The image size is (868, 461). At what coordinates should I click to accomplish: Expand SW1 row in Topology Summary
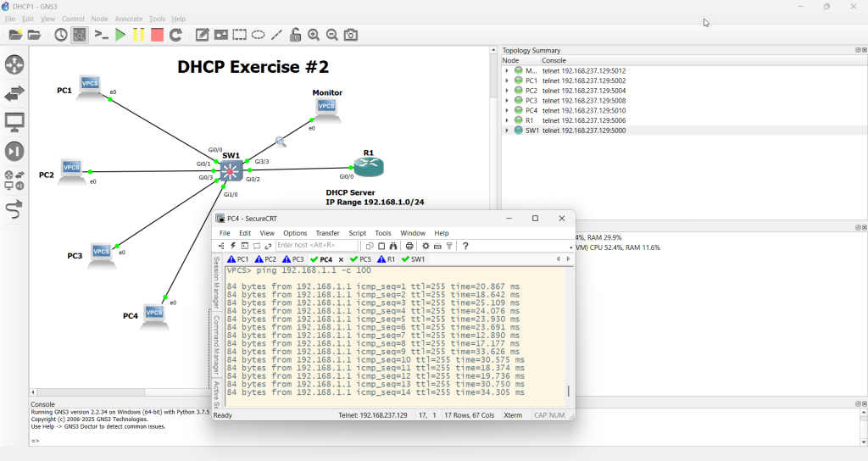[507, 131]
